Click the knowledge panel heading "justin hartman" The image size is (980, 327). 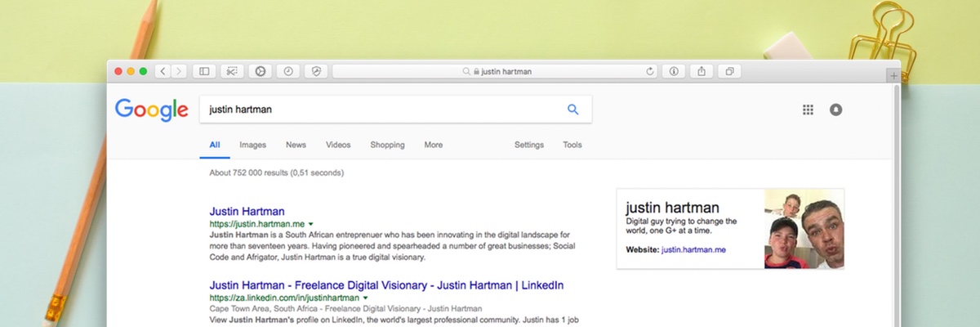click(x=672, y=207)
